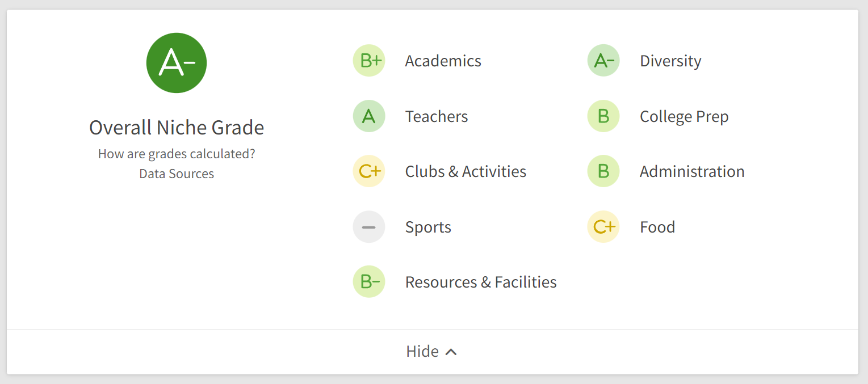868x384 pixels.
Task: Select the Teachers category label
Action: (437, 116)
